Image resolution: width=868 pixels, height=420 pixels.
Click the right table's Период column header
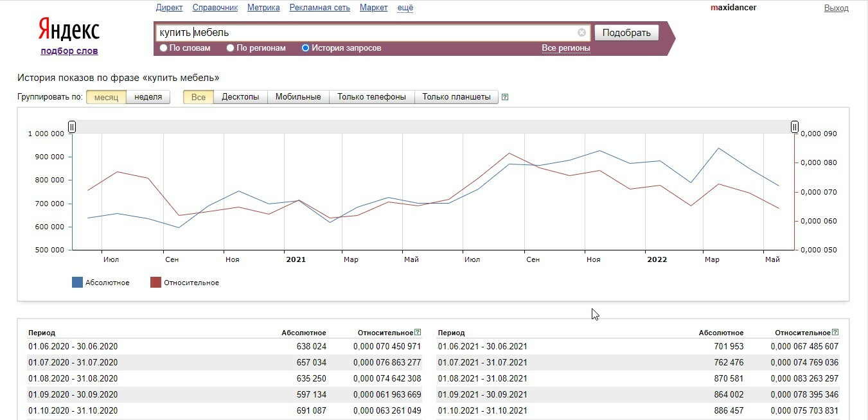point(452,333)
